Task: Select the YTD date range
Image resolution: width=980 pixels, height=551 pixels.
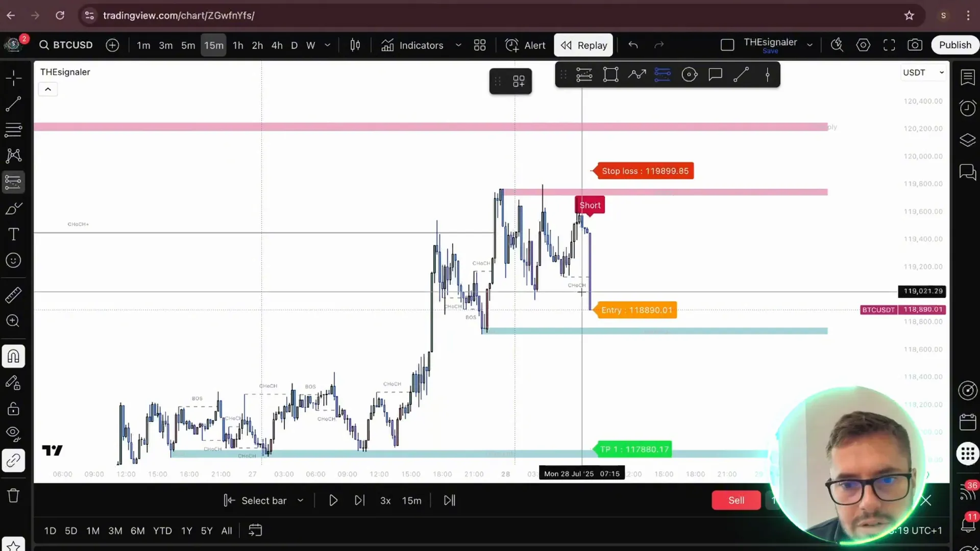Action: tap(162, 531)
